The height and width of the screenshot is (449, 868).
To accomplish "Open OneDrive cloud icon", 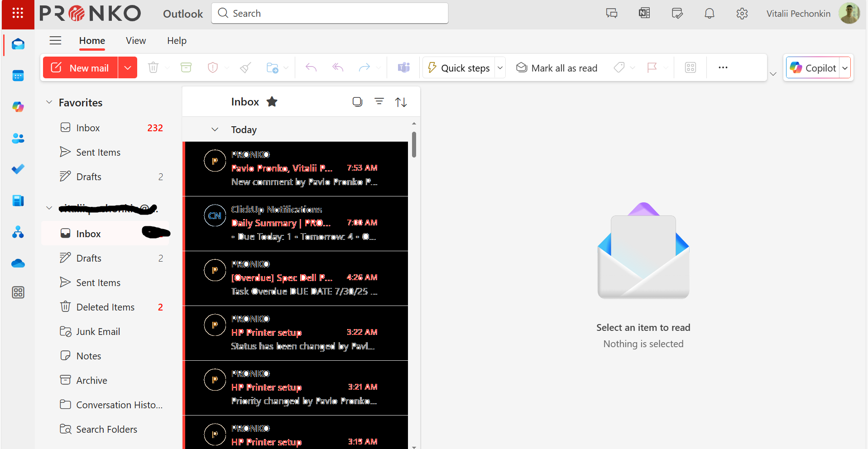I will pos(18,263).
